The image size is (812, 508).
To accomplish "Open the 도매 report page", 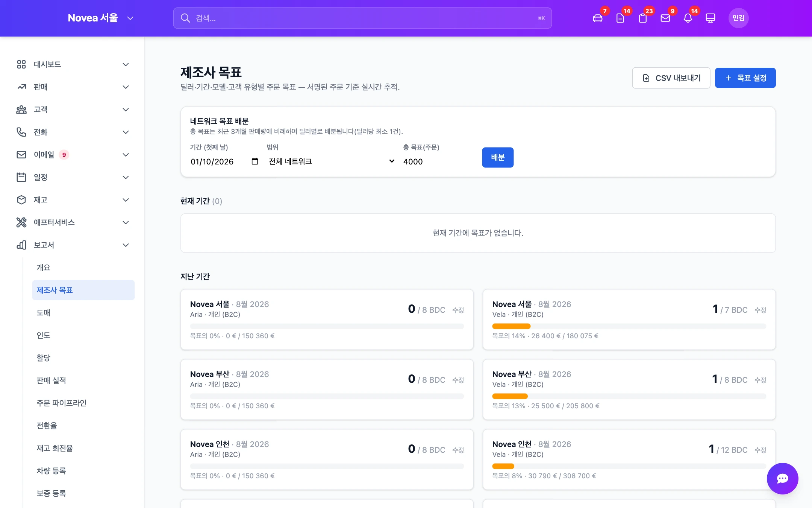I will click(83, 313).
